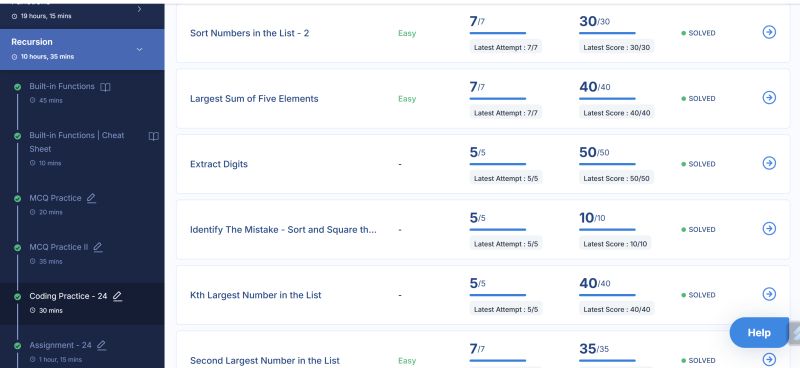Click green check beside MCQ Practice
Image resolution: width=800 pixels, height=368 pixels.
[x=17, y=199]
